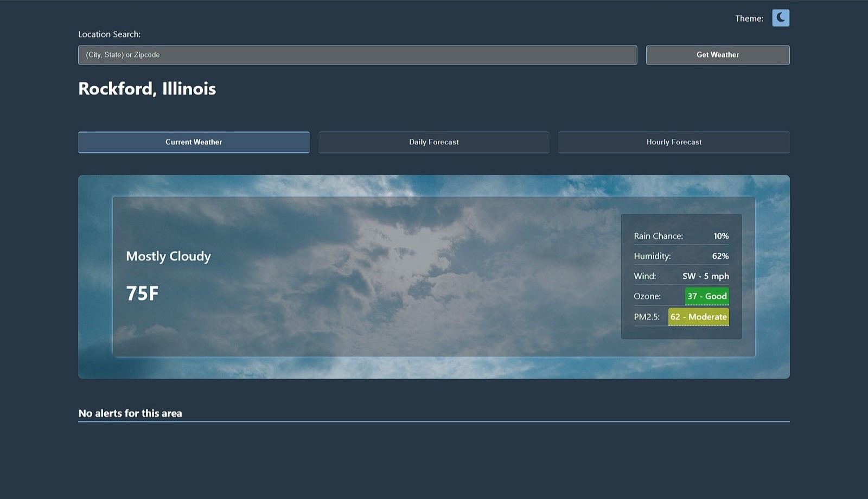Click the Theme label
The width and height of the screenshot is (868, 499).
[749, 18]
